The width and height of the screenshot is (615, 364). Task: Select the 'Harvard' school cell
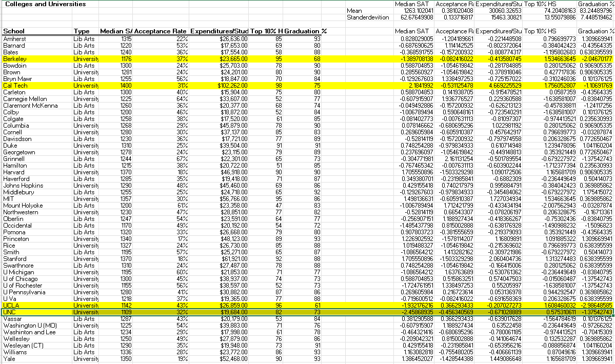[x=14, y=172]
